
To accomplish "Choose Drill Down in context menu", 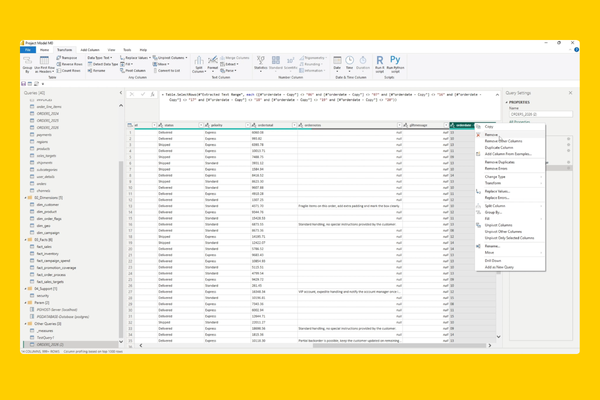I will (x=510, y=261).
